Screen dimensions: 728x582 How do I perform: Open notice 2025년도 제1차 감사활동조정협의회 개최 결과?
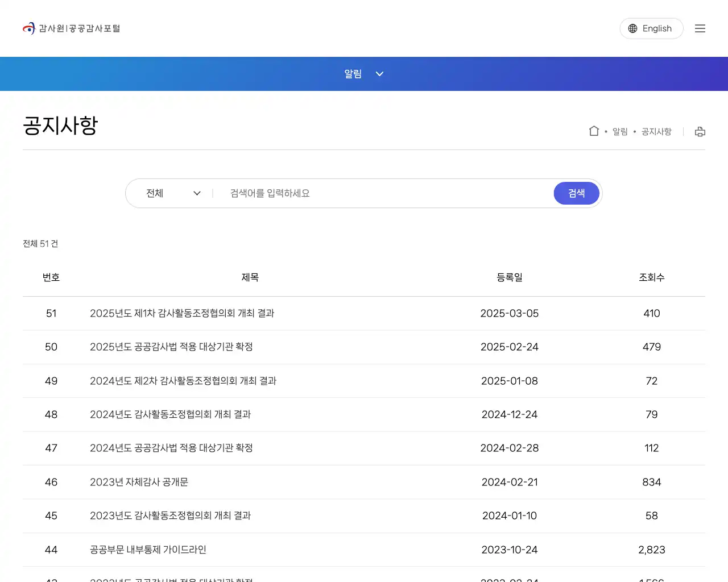click(x=182, y=313)
